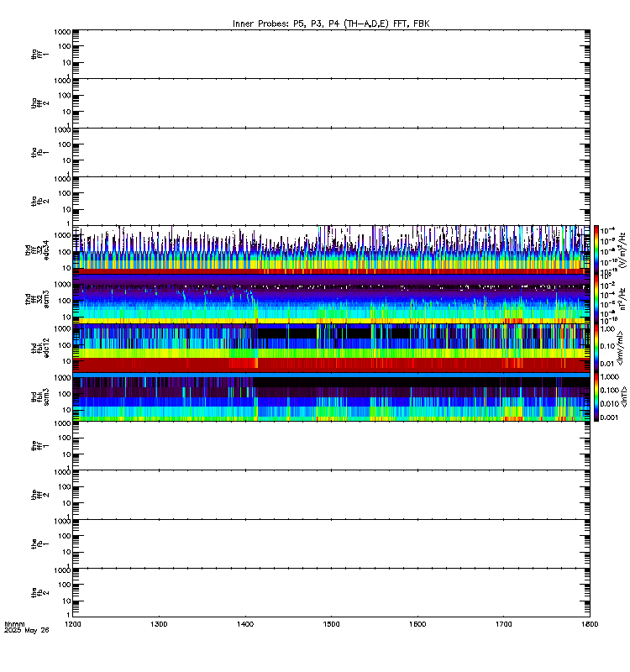This screenshot has height=672, width=630.
Task: Click the 1600 time axis tick label
Action: coord(417,624)
